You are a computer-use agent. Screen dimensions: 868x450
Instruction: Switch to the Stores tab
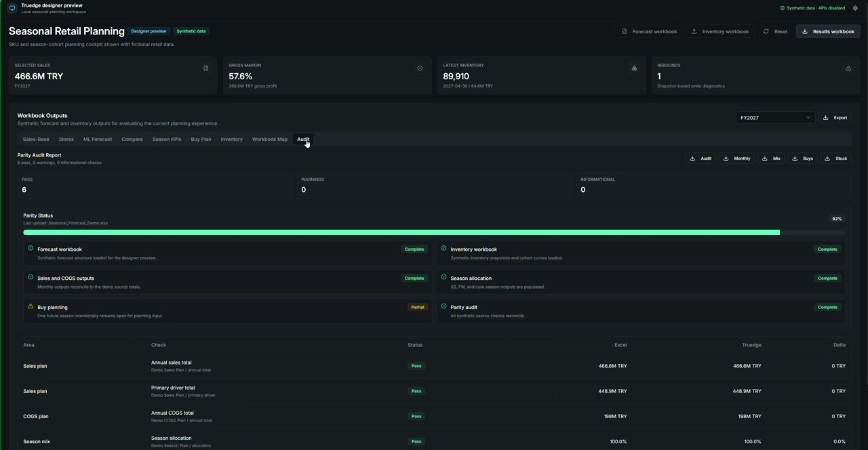[x=66, y=140]
